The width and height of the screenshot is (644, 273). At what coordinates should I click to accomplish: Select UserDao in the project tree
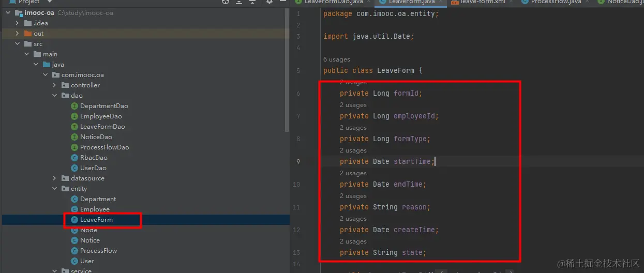[x=93, y=168]
